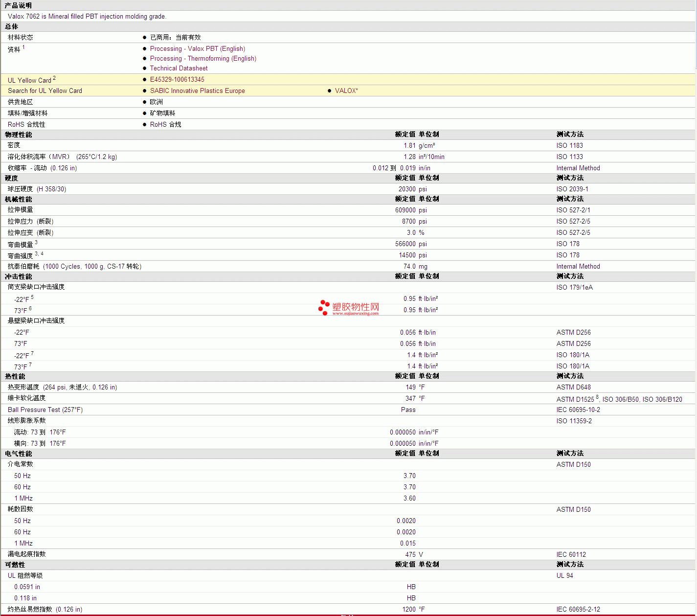Click the VALOX* brand link
This screenshot has width=697, height=616.
click(346, 91)
